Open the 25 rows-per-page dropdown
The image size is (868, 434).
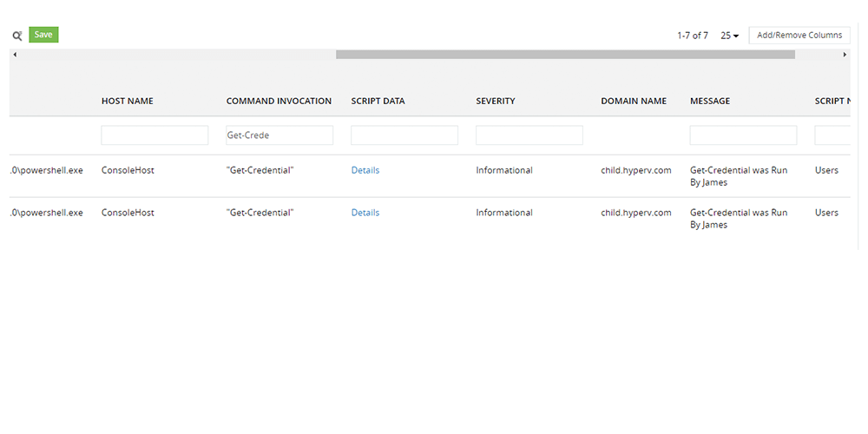pyautogui.click(x=730, y=36)
